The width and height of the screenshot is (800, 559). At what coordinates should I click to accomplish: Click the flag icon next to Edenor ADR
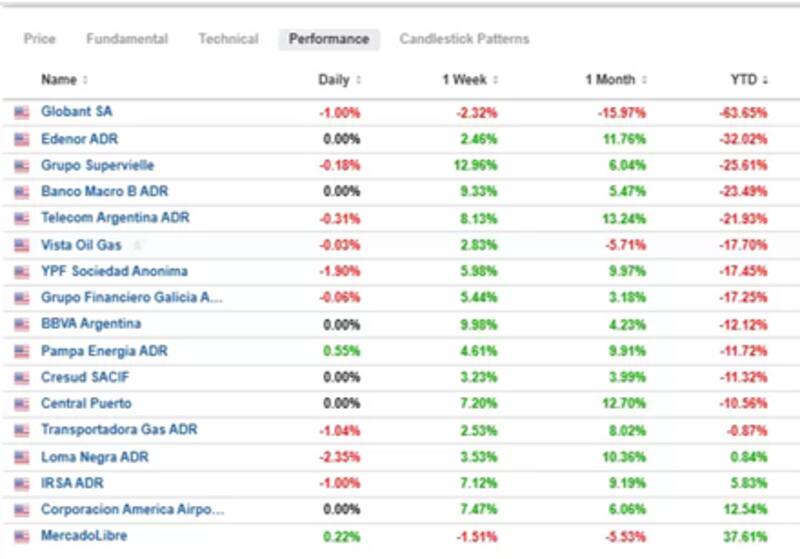[x=22, y=139]
